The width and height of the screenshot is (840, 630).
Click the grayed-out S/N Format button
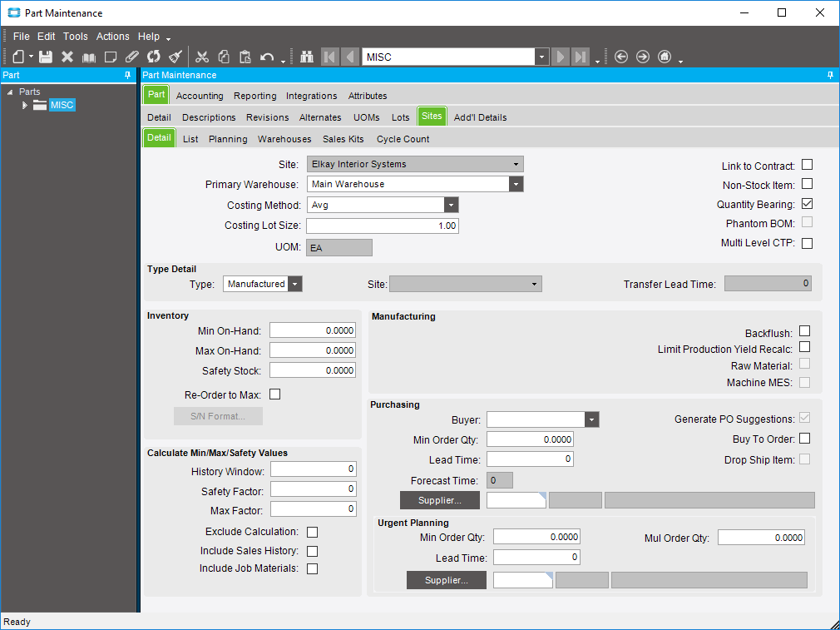(x=218, y=416)
